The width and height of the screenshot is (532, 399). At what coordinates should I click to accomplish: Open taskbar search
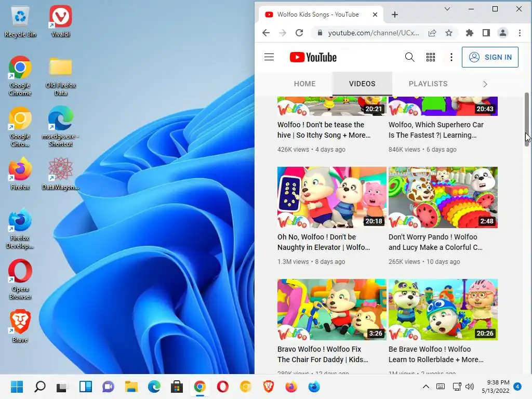[39, 387]
